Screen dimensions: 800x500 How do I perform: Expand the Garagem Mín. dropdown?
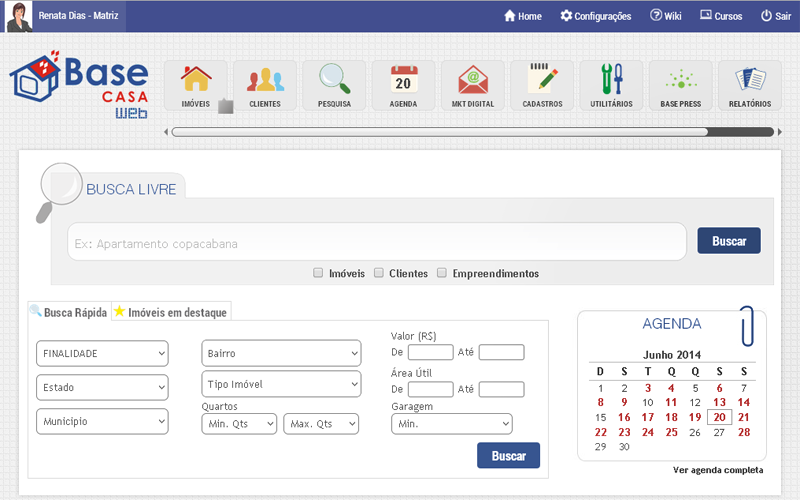pyautogui.click(x=451, y=424)
